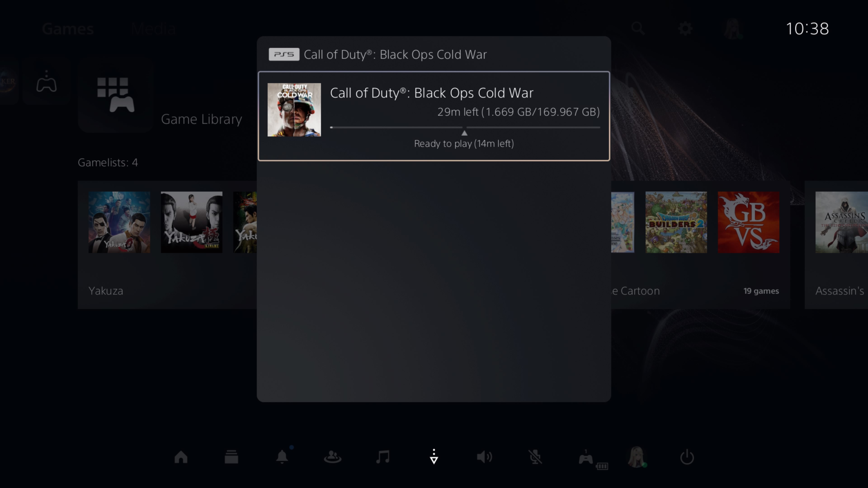The width and height of the screenshot is (868, 488).
Task: Open the Game Library grid icon
Action: 116,95
